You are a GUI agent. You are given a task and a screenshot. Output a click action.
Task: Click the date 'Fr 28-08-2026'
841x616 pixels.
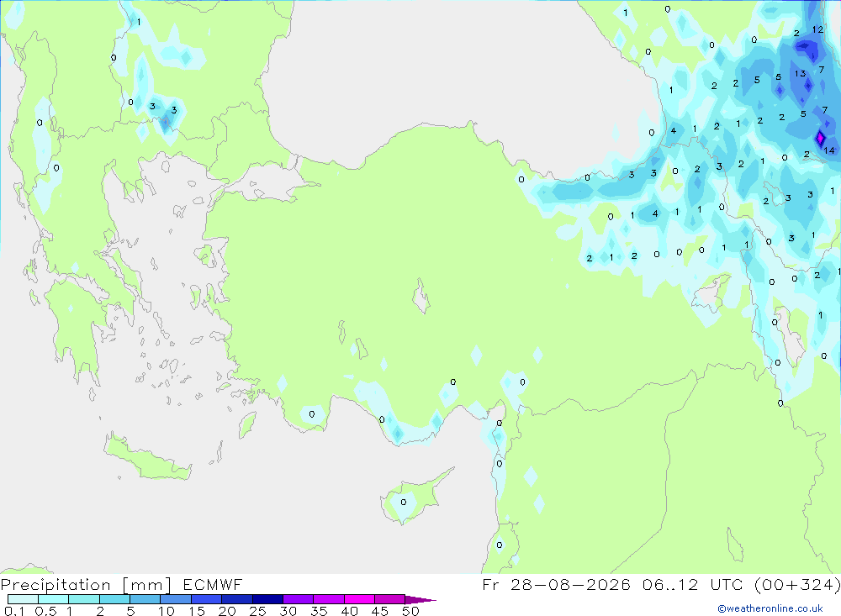[556, 584]
